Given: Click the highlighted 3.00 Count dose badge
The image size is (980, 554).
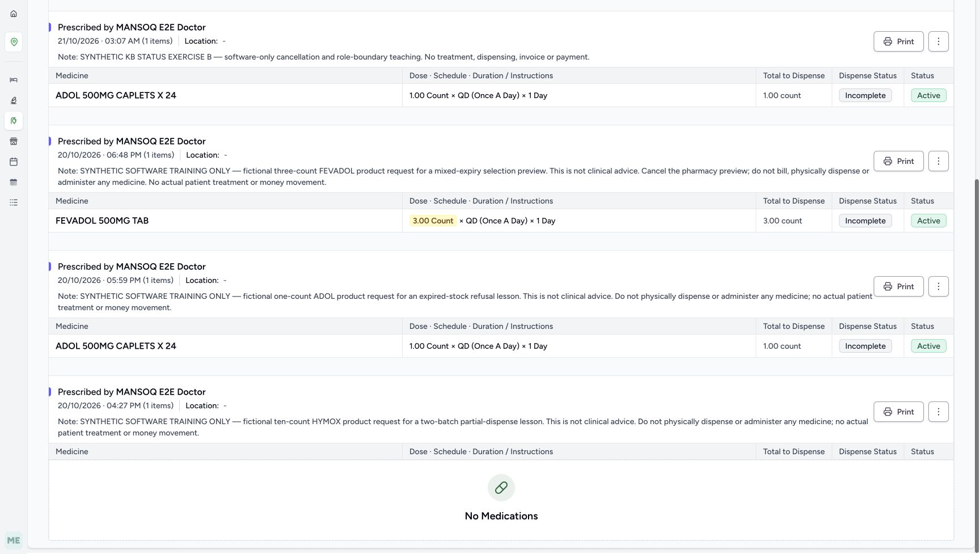Looking at the screenshot, I should [x=433, y=221].
